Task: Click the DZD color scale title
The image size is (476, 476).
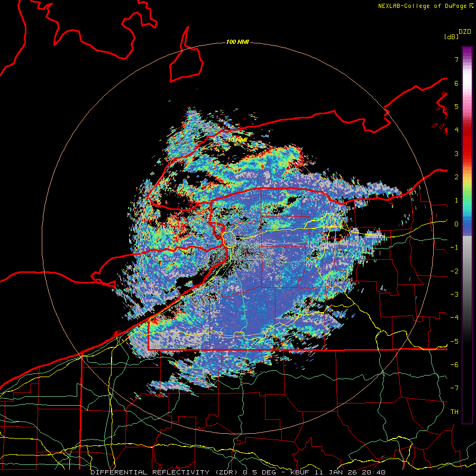Action: click(465, 32)
